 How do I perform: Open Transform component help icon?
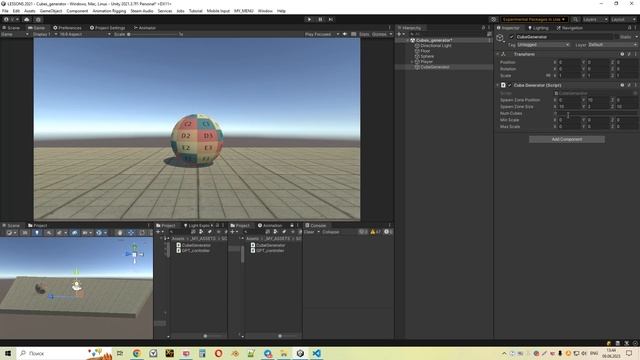point(622,54)
